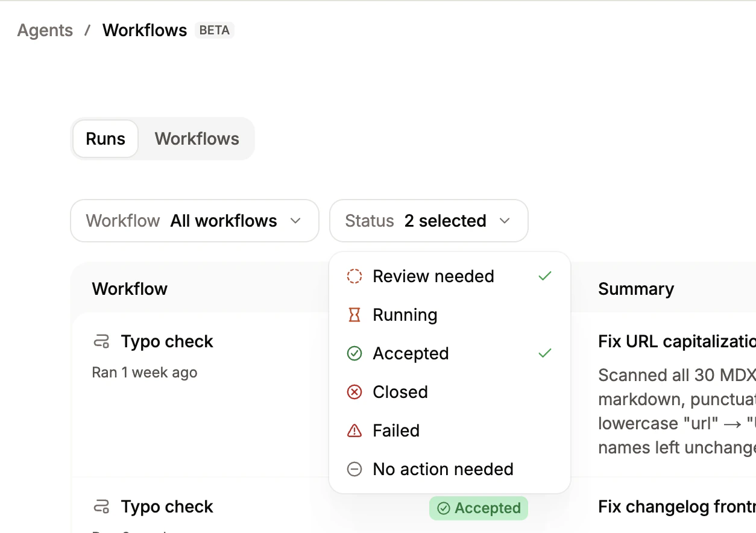
Task: Click the BETA badge next to Workflows
Action: (x=214, y=30)
